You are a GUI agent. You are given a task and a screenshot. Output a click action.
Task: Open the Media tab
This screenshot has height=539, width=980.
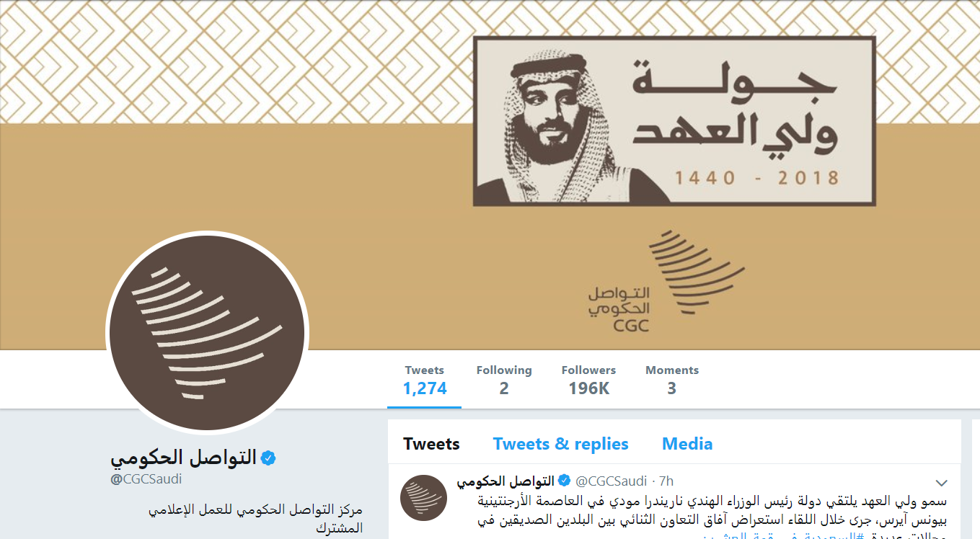687,444
